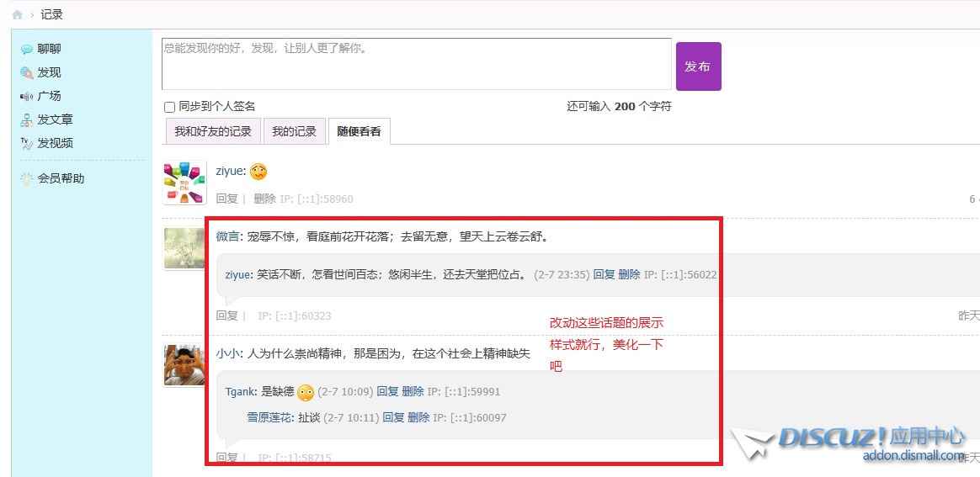Viewport: 980px width, 477px height.
Task: Click ziyue's colorful avatar thumbnail
Action: pos(184,183)
